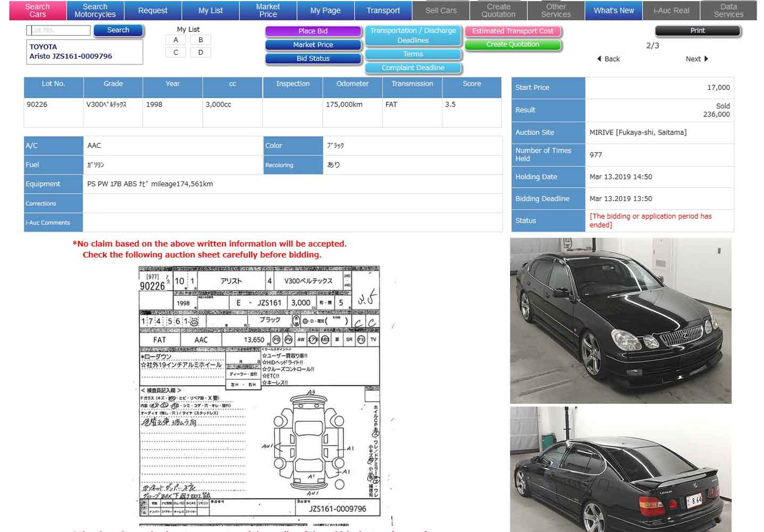764x532 pixels.
Task: Open the What's New tab
Action: (x=614, y=10)
